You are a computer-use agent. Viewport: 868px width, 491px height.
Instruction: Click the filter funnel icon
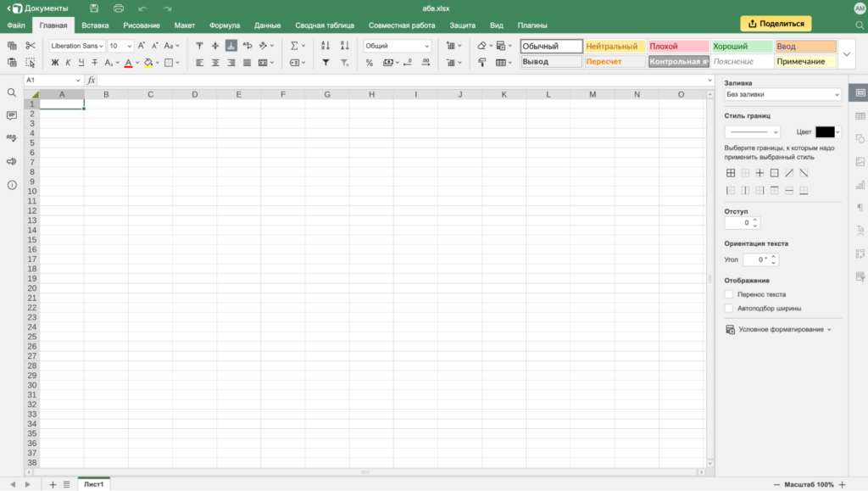pyautogui.click(x=325, y=63)
